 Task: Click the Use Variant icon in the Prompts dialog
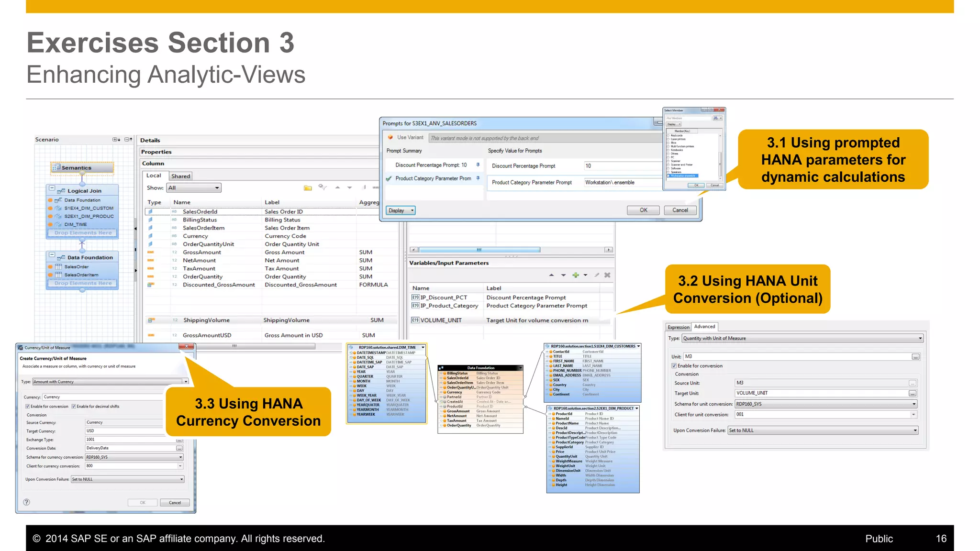tap(390, 137)
